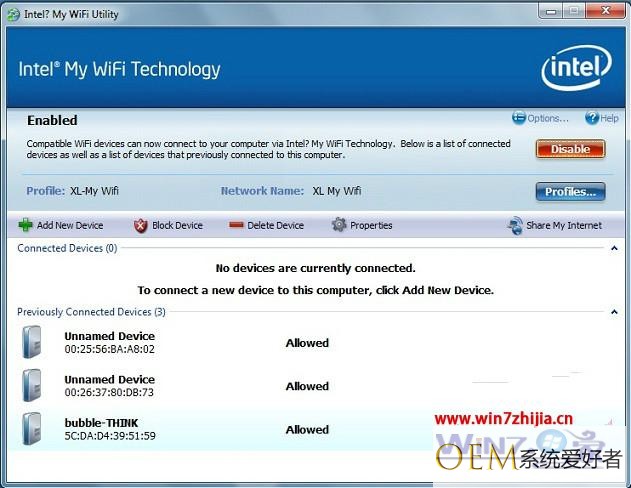This screenshot has width=631, height=488.
Task: Select device with MAC 00:25:56:BA:A8:02
Action: [x=109, y=349]
